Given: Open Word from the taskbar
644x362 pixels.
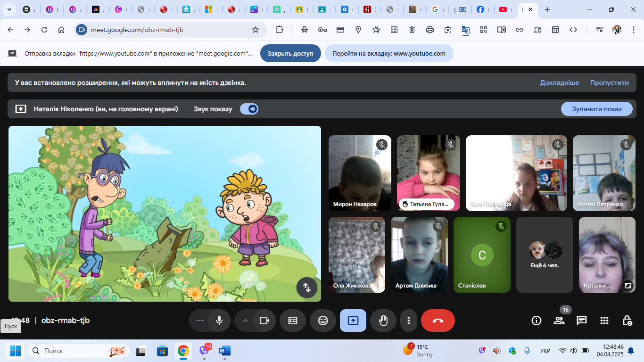Looking at the screenshot, I should point(225,351).
